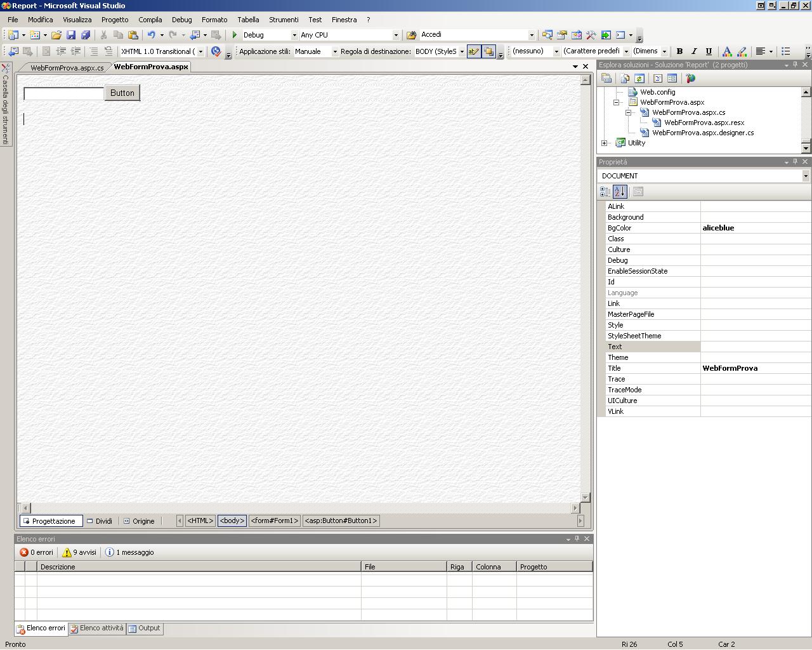Open the XHTML 1.0 Transitional schema dropdown

201,51
